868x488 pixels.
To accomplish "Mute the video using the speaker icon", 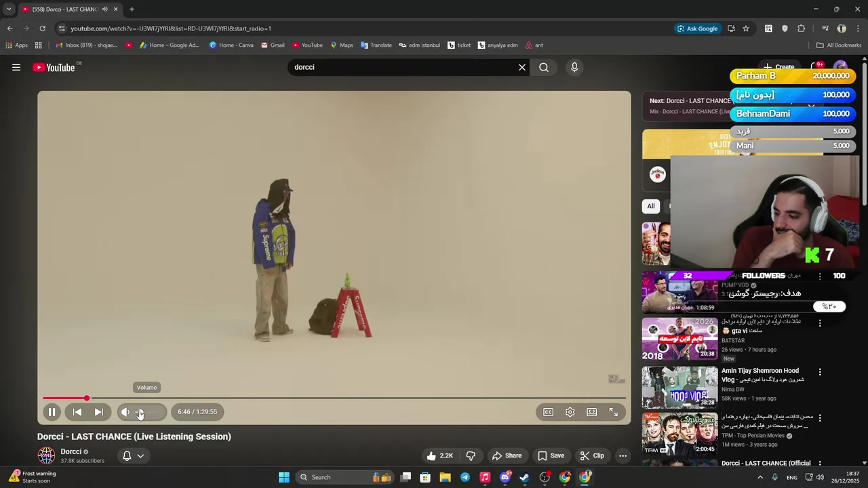I will [125, 412].
